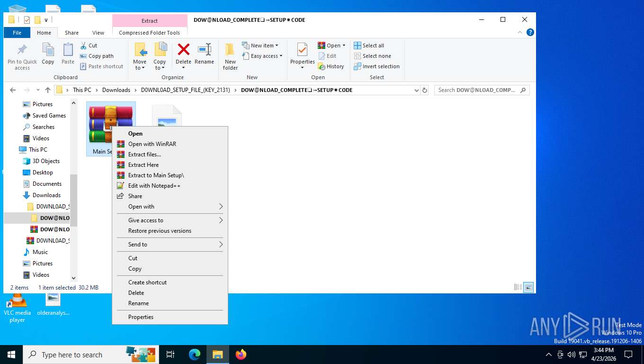Switch to the Share tab
The height and width of the screenshot is (364, 644).
72,33
